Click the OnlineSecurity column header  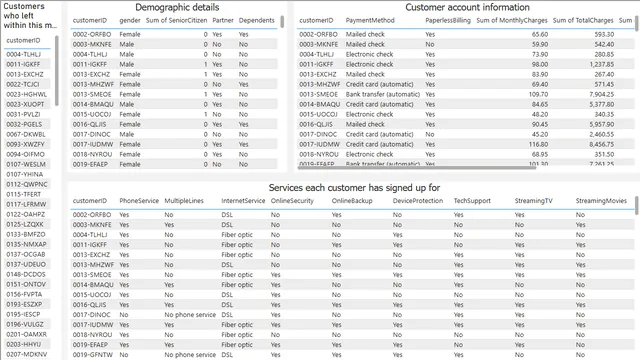[x=292, y=201]
